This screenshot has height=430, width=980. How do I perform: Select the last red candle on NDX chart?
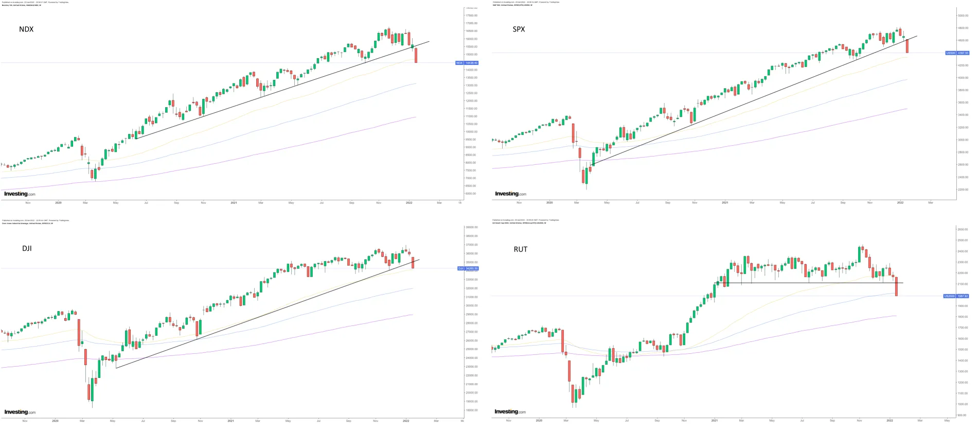(x=416, y=55)
